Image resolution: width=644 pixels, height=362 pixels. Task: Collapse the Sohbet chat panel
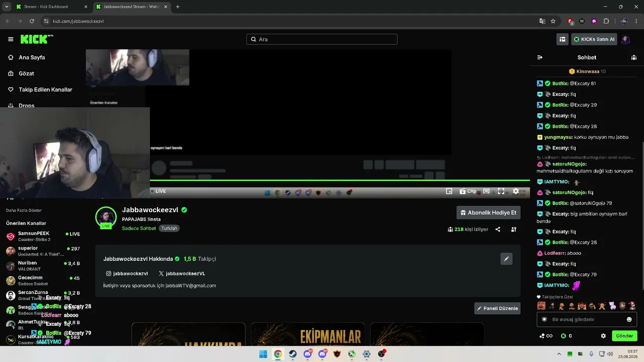pos(540,57)
